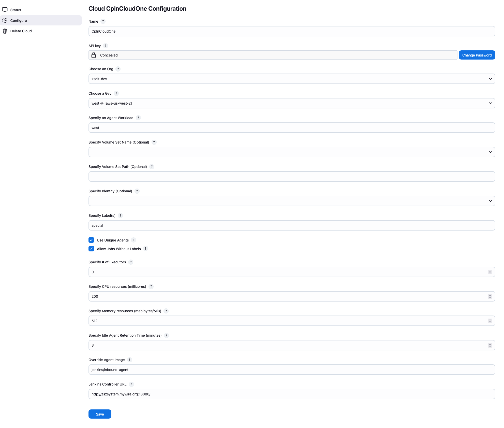This screenshot has height=428, width=504.
Task: Click the Executors number stepper
Action: coord(490,272)
